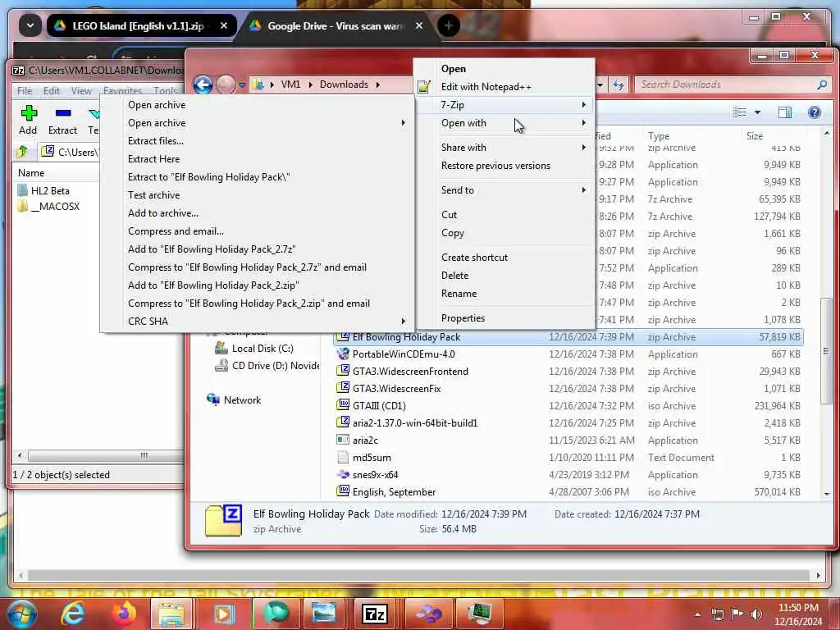Screen dimensions: 840x630
Task: Choose Properties in context menu
Action: click(505, 318)
